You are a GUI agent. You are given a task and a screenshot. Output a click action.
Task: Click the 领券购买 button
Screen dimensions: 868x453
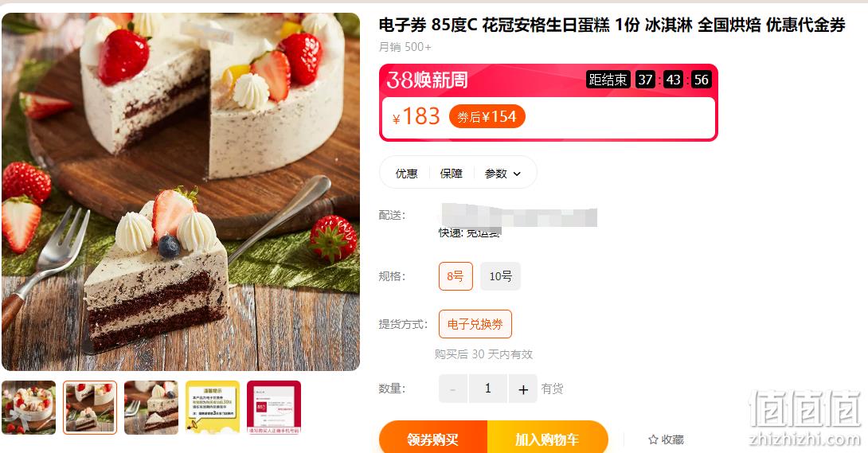(433, 439)
